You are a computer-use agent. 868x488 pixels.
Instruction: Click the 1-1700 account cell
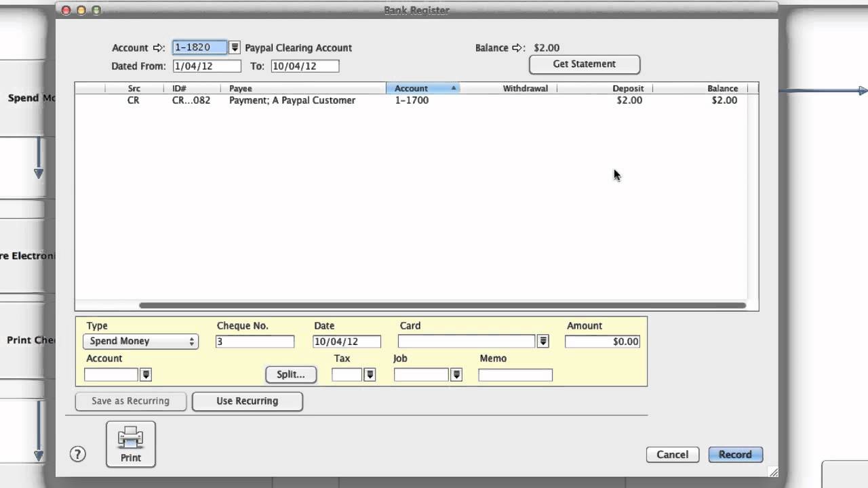tap(412, 100)
